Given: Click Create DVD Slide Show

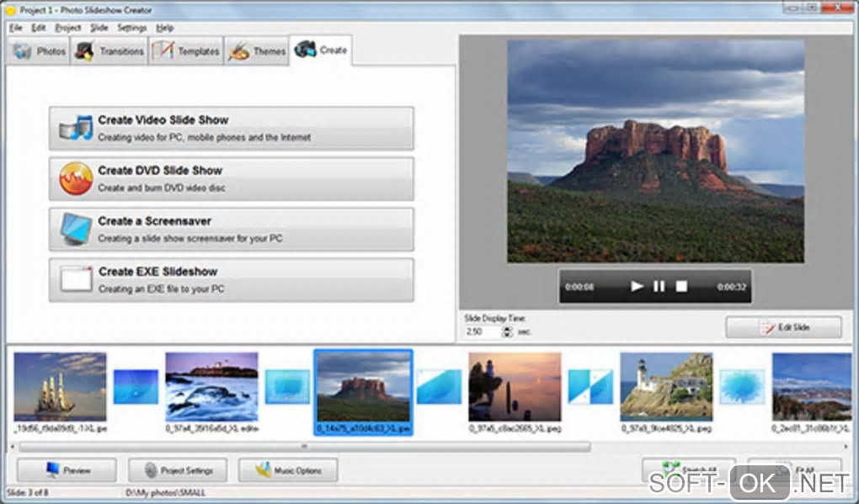Looking at the screenshot, I should point(232,179).
